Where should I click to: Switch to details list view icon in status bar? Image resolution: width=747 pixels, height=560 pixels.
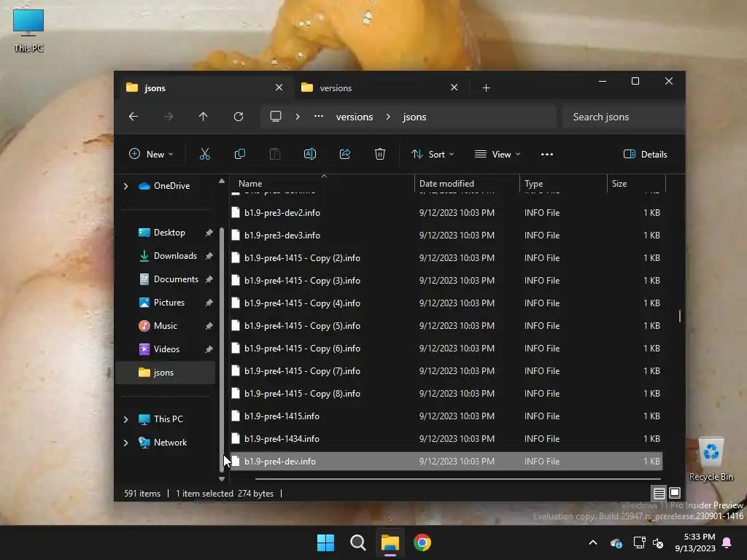click(x=659, y=494)
